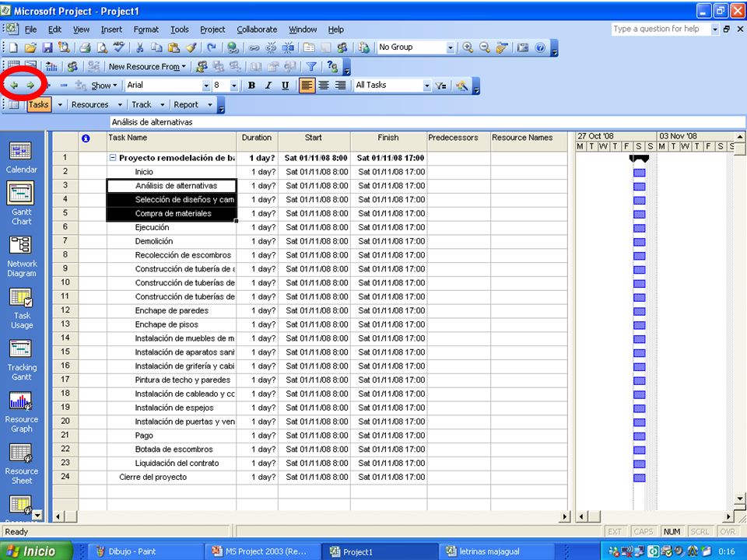Image resolution: width=747 pixels, height=560 pixels.
Task: Click the Resources guide button
Action: point(90,105)
